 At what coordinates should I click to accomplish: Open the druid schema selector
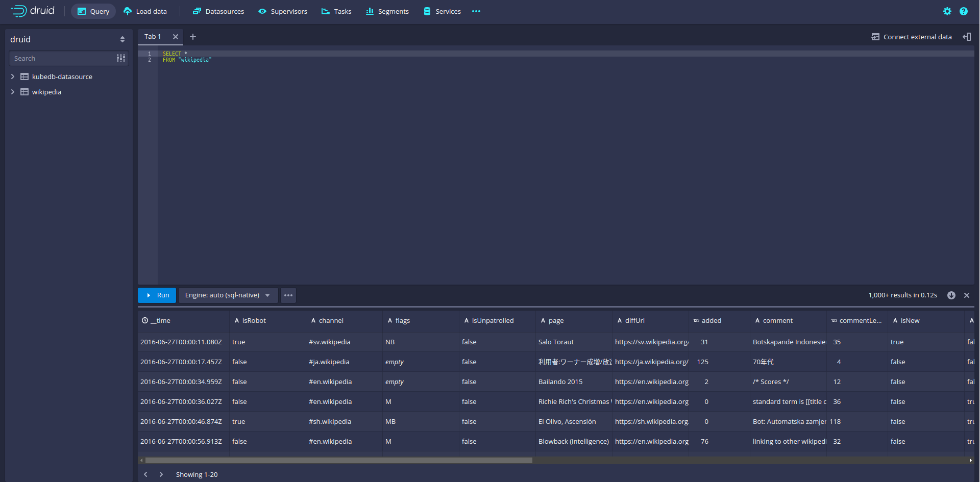pyautogui.click(x=68, y=39)
